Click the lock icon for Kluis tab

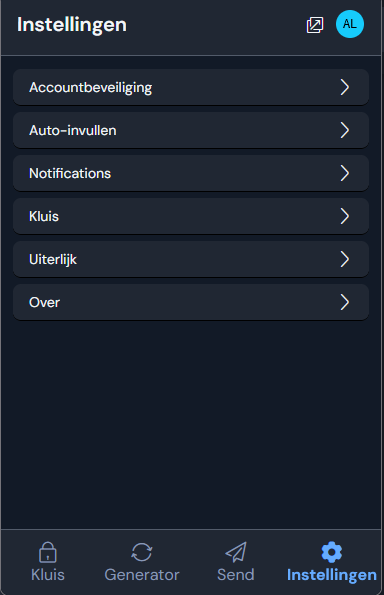[48, 552]
